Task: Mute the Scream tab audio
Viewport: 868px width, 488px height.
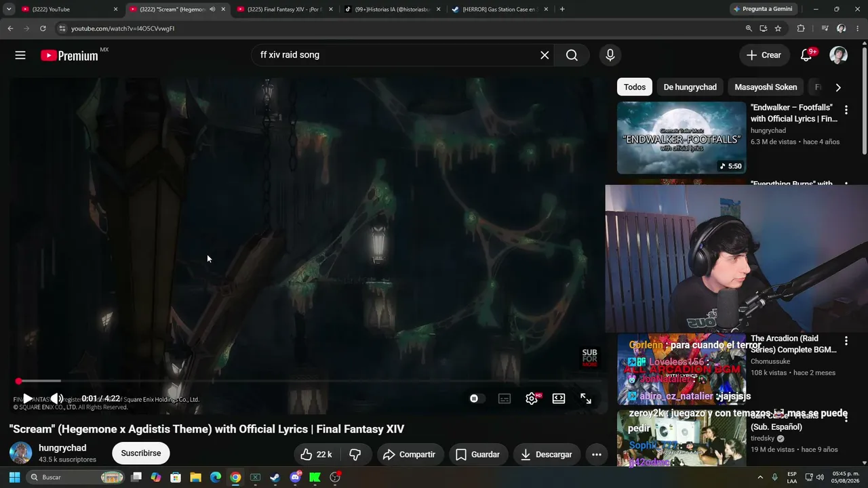Action: pos(212,9)
